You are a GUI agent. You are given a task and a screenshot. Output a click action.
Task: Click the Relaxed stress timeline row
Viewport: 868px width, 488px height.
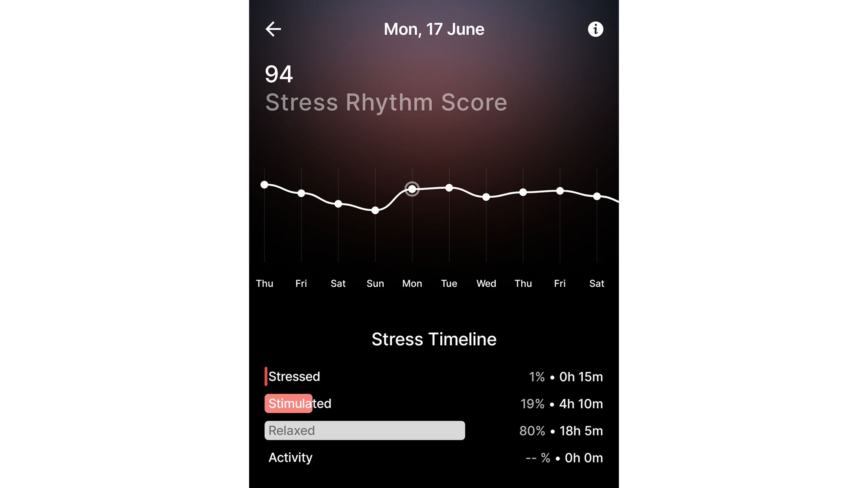(434, 430)
